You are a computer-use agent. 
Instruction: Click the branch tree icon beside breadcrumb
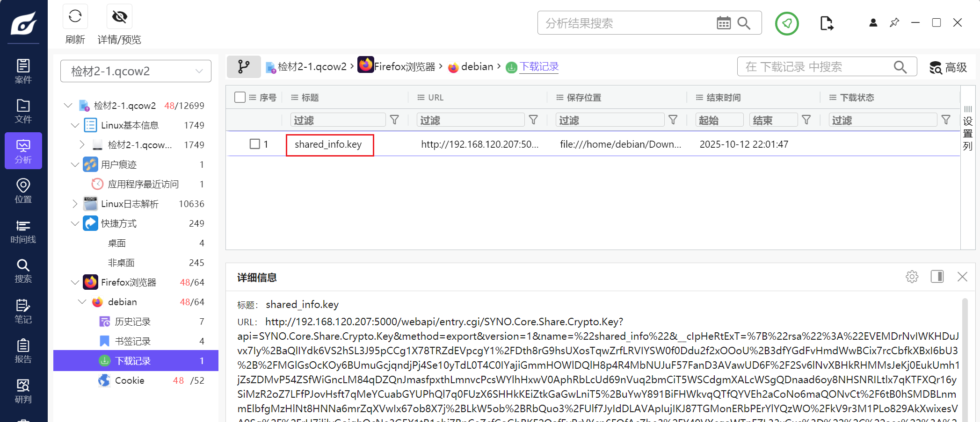point(244,67)
